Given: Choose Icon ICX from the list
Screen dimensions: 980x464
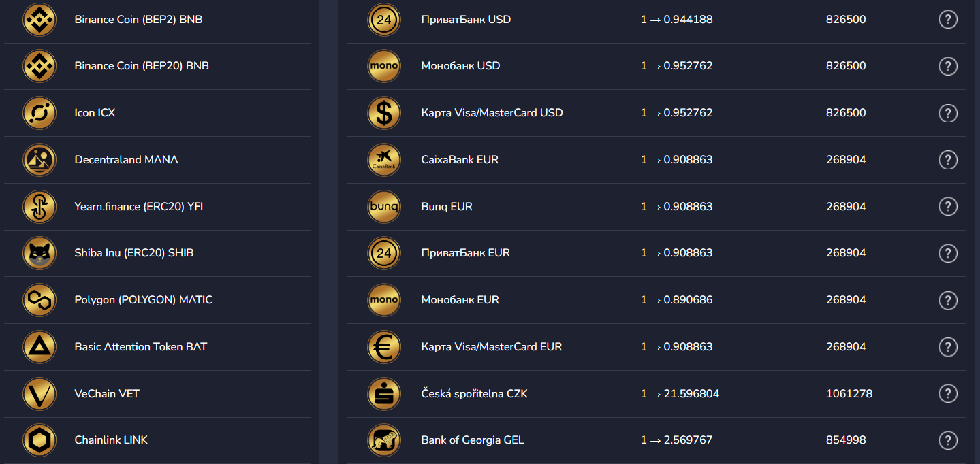Looking at the screenshot, I should (x=157, y=113).
